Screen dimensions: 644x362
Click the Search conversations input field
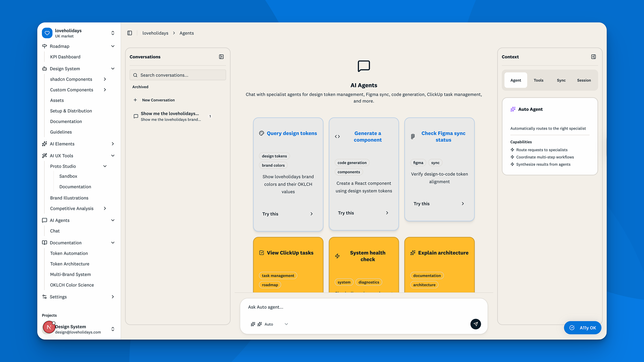(178, 75)
